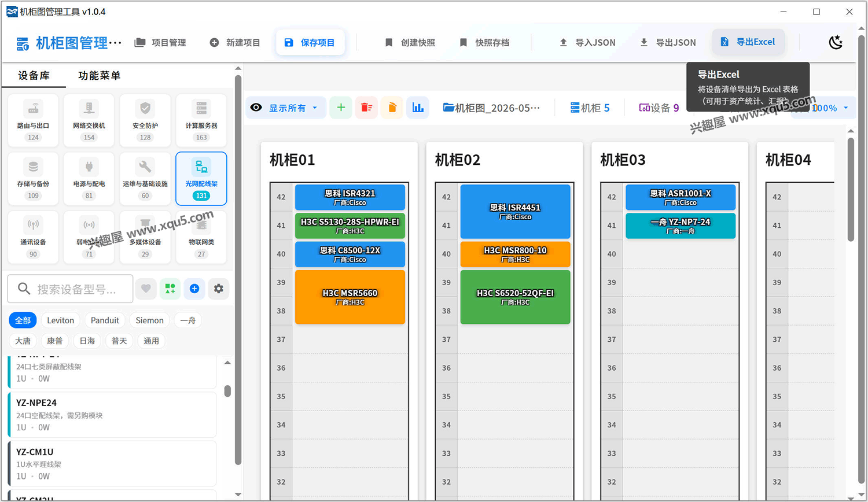Select the YZ-CM1U device entry
868x502 pixels.
click(112, 464)
